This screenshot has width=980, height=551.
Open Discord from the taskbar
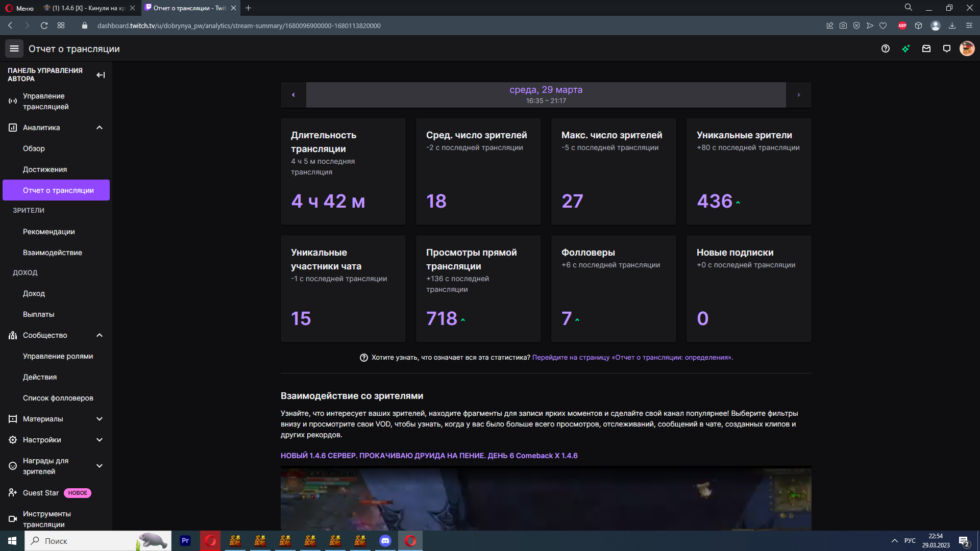[x=385, y=541]
